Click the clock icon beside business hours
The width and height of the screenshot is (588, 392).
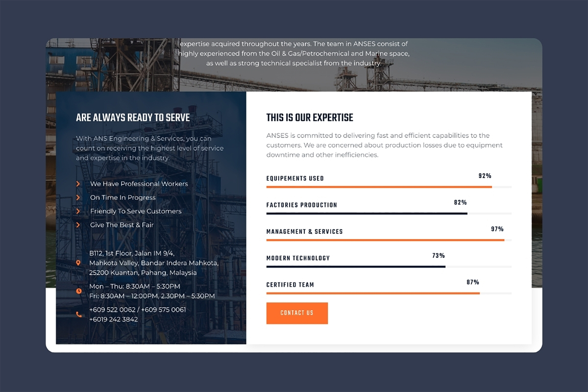pyautogui.click(x=78, y=291)
